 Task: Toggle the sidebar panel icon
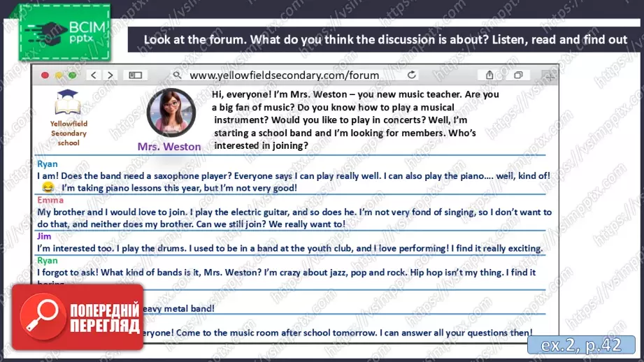(136, 75)
